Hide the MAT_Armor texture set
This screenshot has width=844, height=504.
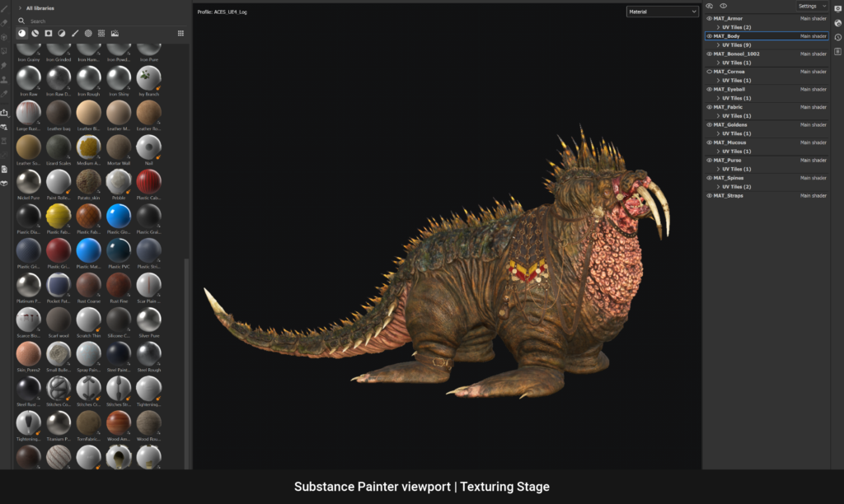[709, 19]
